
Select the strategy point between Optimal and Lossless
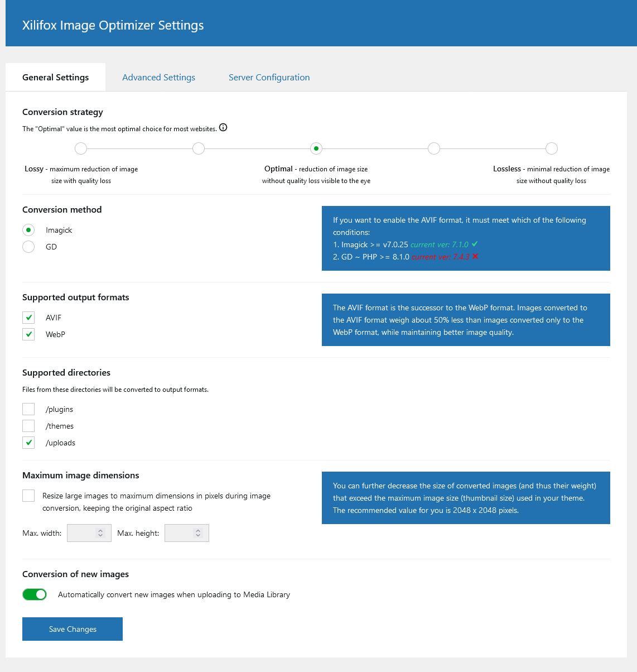tap(434, 148)
